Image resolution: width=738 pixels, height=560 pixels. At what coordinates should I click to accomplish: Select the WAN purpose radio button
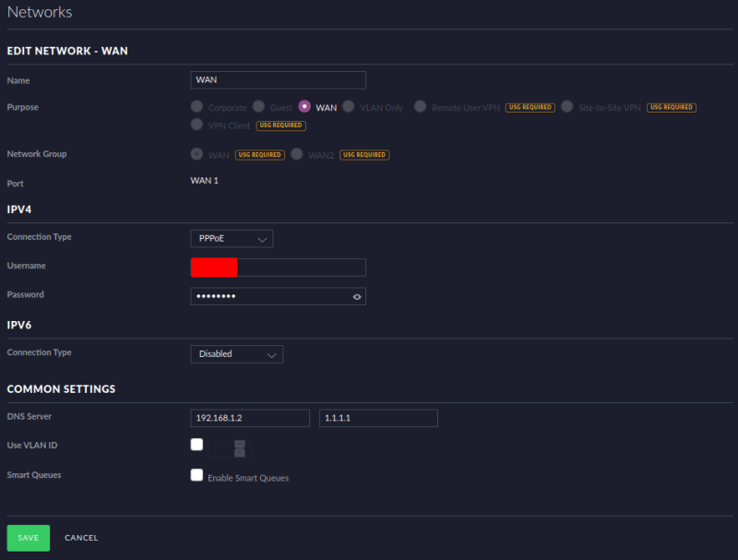[304, 106]
